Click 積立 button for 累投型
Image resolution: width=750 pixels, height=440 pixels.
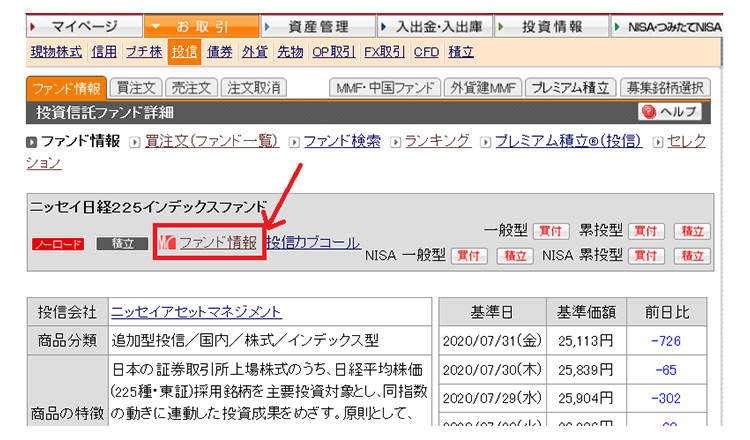[692, 231]
